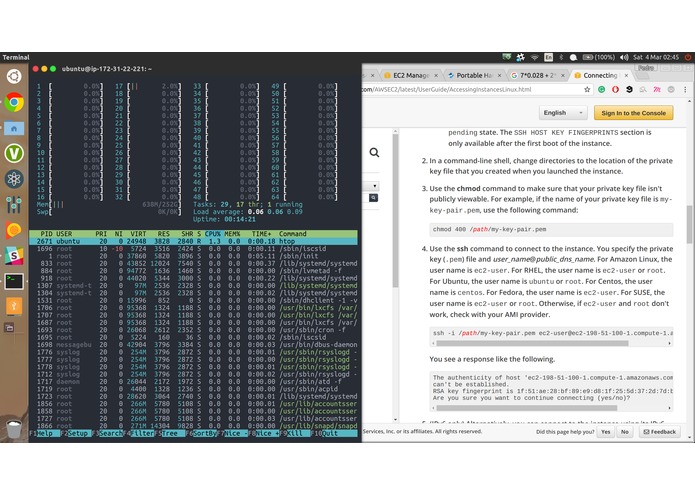Open the En keyboard layout indicator

[x=548, y=57]
